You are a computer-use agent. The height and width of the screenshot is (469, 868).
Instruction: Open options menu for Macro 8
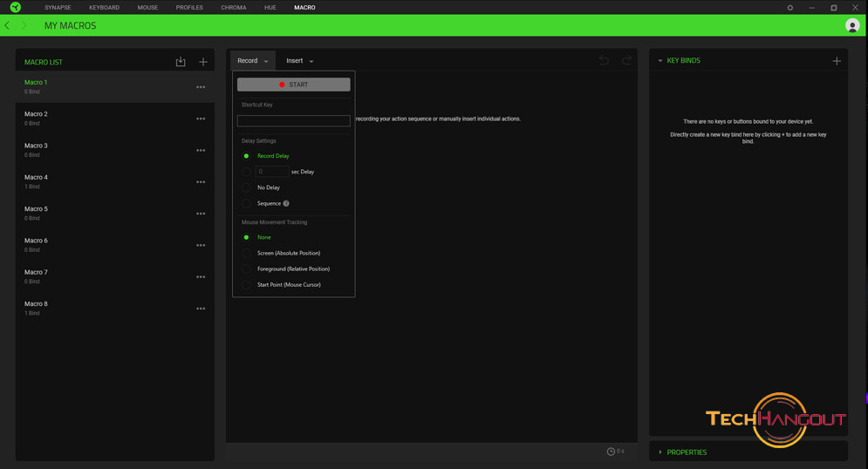[201, 308]
